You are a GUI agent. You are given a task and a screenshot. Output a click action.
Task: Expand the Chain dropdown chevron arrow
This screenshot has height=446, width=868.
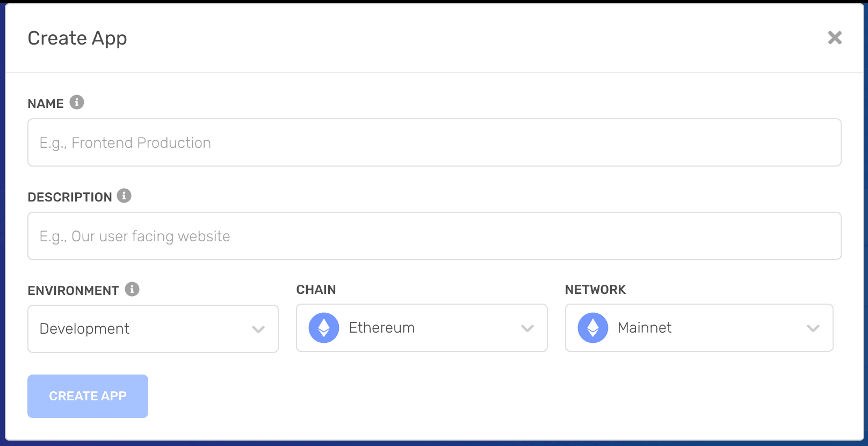tap(527, 328)
